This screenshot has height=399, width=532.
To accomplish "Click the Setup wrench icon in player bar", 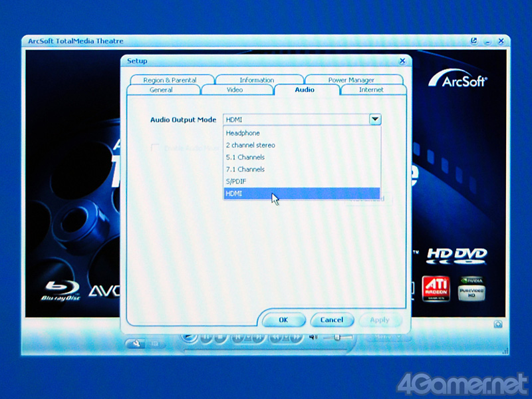I will point(136,343).
